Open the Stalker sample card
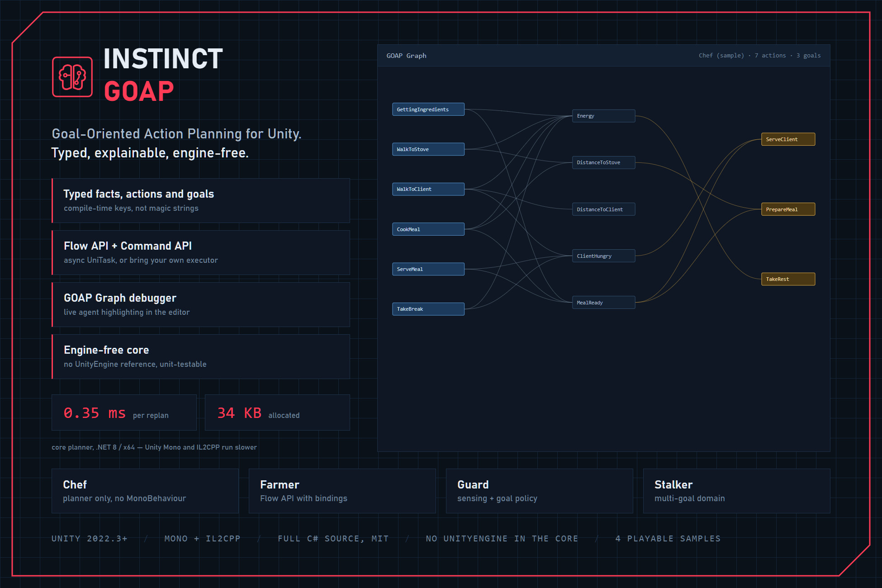Viewport: 882px width, 588px height. click(x=737, y=491)
